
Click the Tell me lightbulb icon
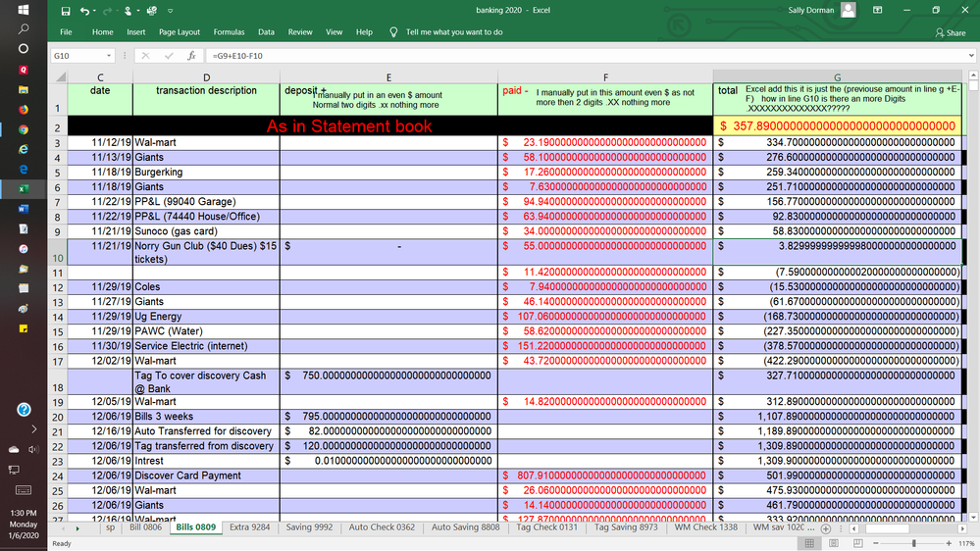pos(393,31)
